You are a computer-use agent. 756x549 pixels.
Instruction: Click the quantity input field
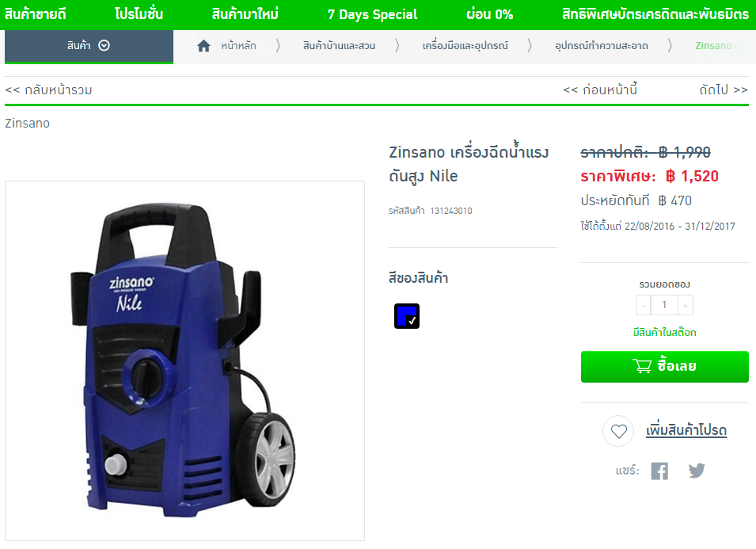664,305
